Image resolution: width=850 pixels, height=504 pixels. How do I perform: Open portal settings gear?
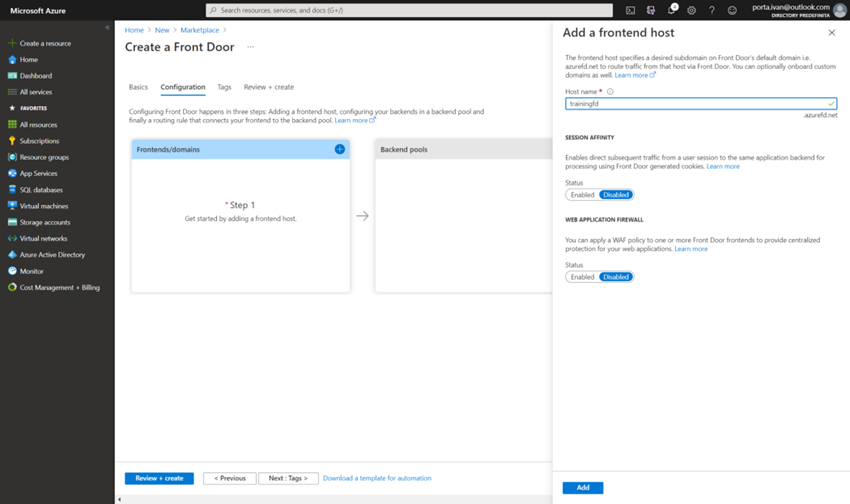point(691,10)
